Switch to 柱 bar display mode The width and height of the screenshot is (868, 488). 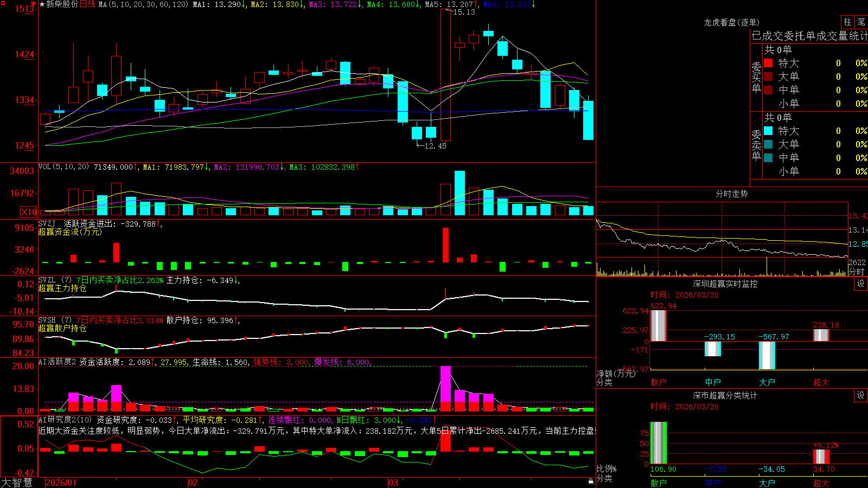coord(847,22)
